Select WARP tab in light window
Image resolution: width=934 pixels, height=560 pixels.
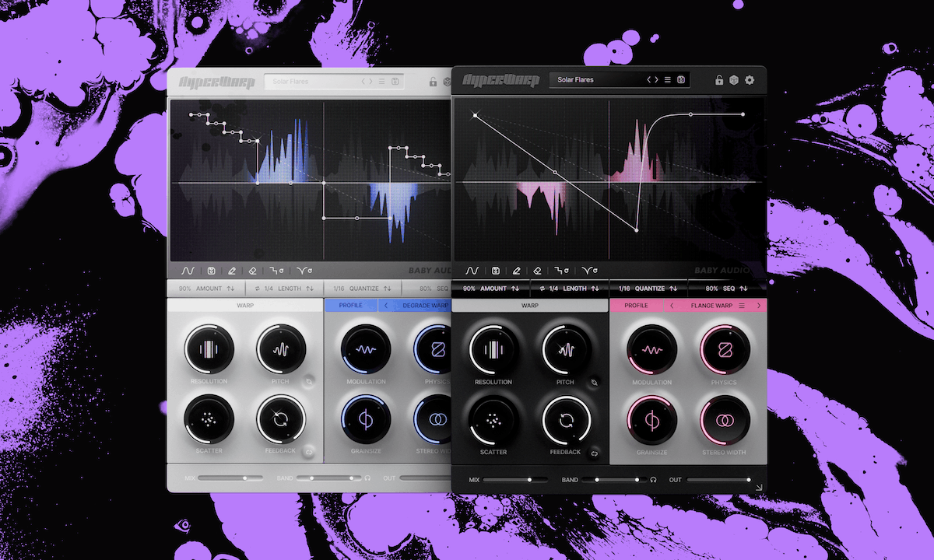click(x=245, y=306)
